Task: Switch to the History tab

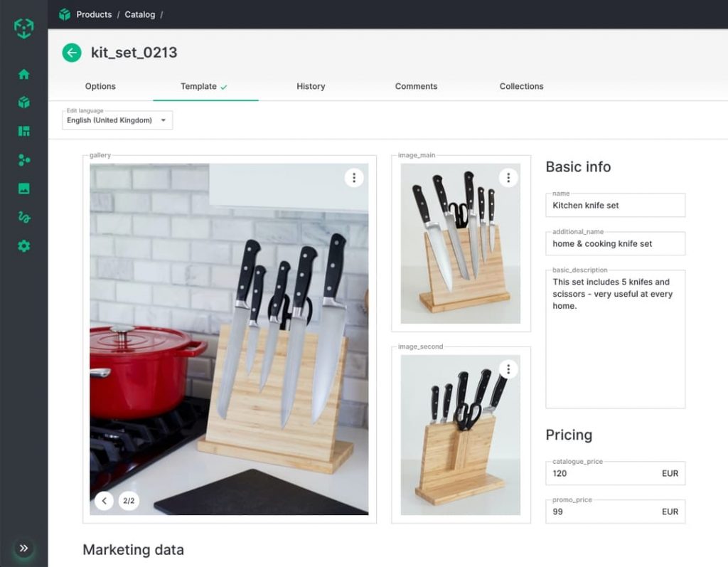Action: coord(311,87)
